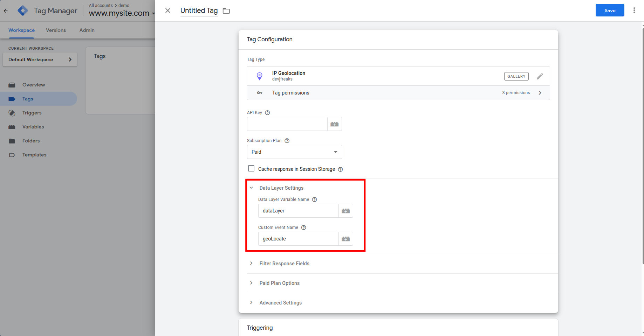The image size is (644, 336).
Task: Click the vertical scrollbar of the tag panel
Action: [x=643, y=145]
